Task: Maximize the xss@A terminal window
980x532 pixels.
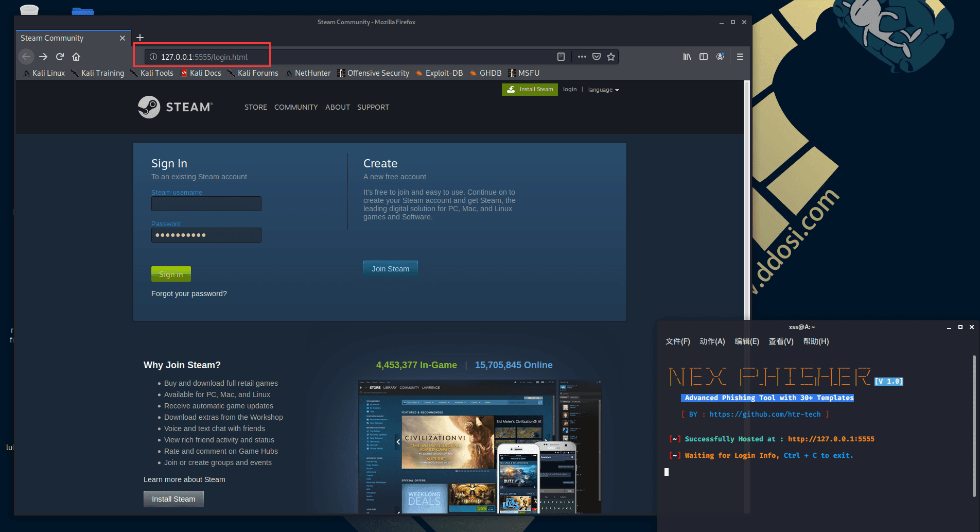Action: click(x=960, y=327)
